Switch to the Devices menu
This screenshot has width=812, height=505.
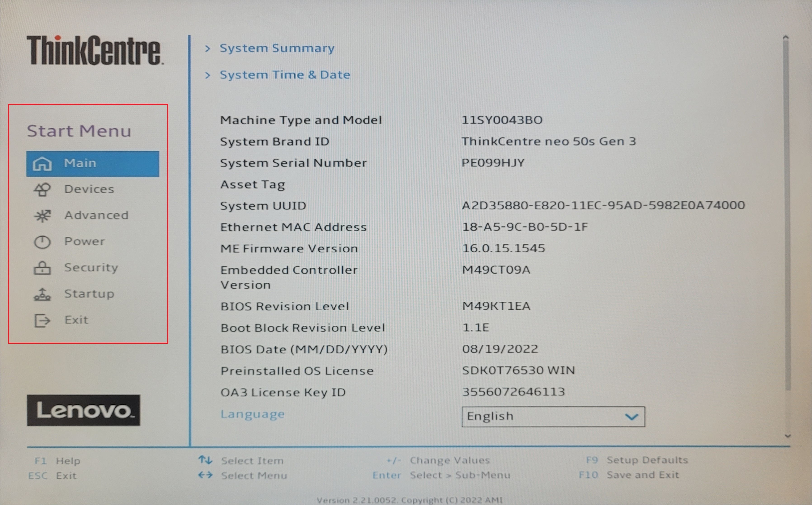click(x=89, y=189)
